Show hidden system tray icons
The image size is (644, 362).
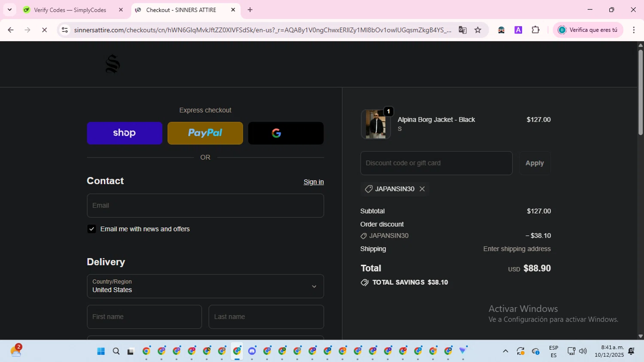[505, 351]
